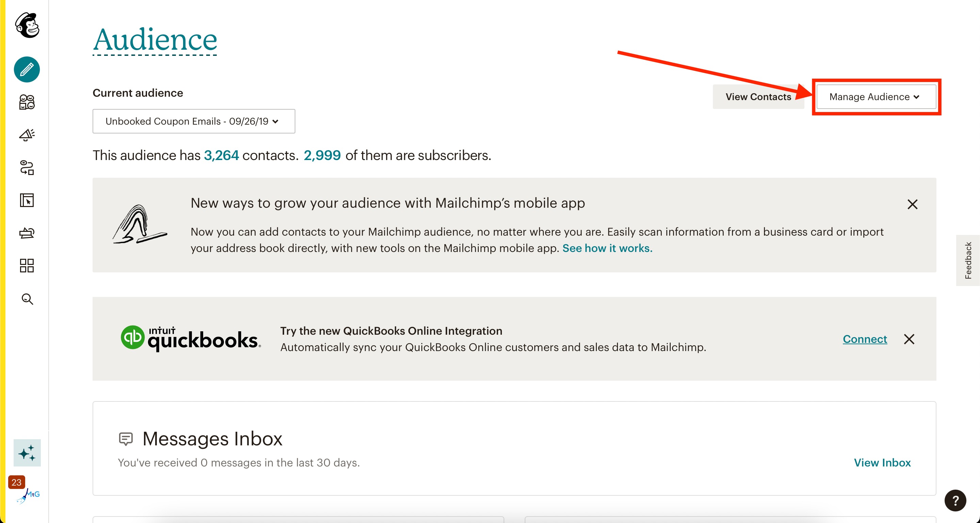
Task: Click the New ways to grow headline
Action: tap(388, 203)
